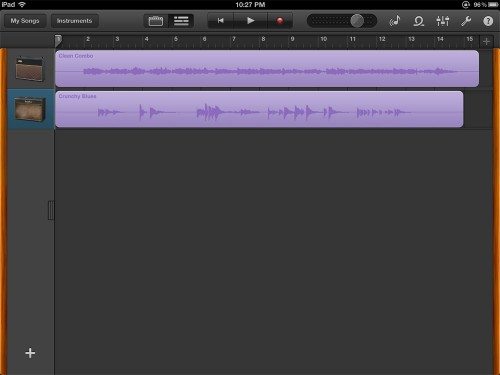
Task: Select the Crunchy Blues amp track icon
Action: coord(30,109)
